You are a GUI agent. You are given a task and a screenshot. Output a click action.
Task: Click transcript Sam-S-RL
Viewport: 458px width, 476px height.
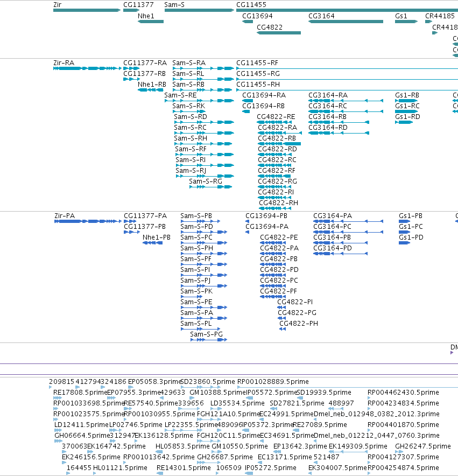coord(203,79)
